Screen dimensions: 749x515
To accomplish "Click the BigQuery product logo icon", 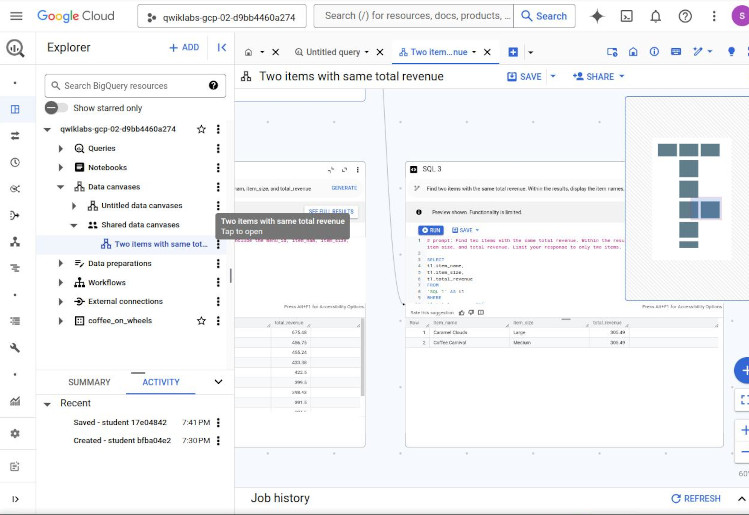I will pos(15,48).
